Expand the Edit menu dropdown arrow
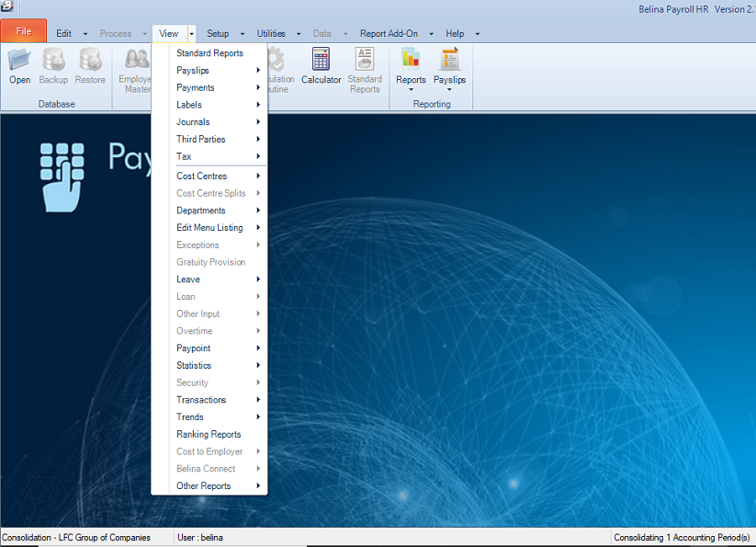The image size is (756, 547). [x=85, y=34]
